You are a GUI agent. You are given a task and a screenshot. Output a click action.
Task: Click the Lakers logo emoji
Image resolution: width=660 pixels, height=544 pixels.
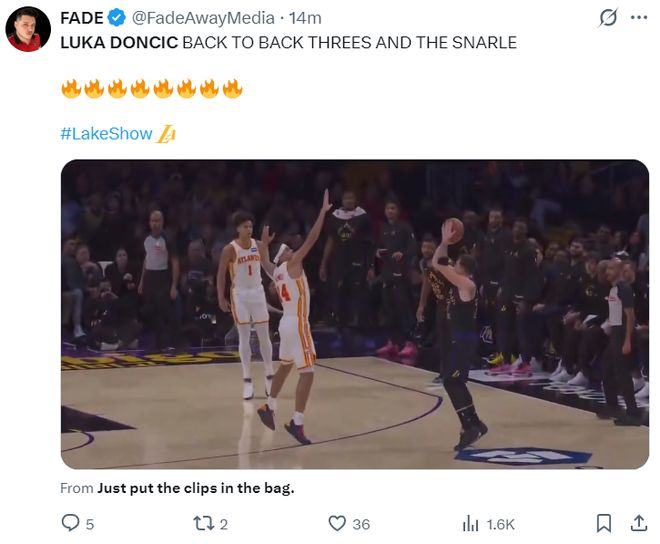coord(166,133)
